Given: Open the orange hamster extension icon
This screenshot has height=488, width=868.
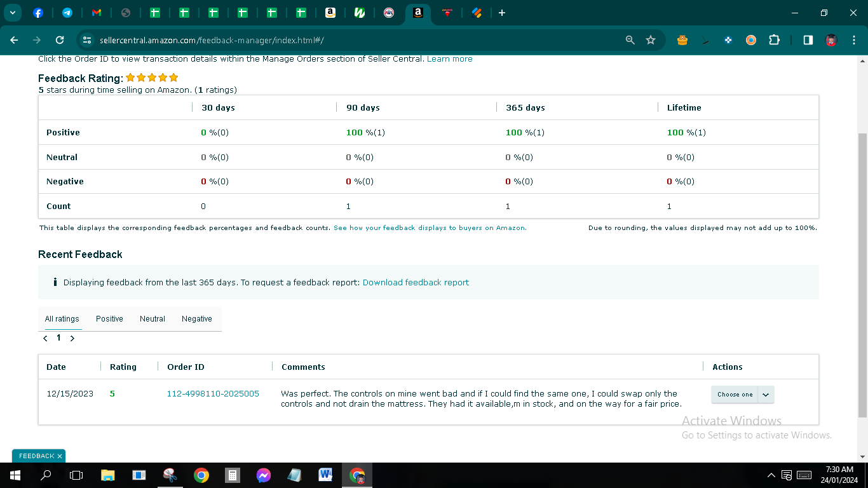Looking at the screenshot, I should (682, 40).
